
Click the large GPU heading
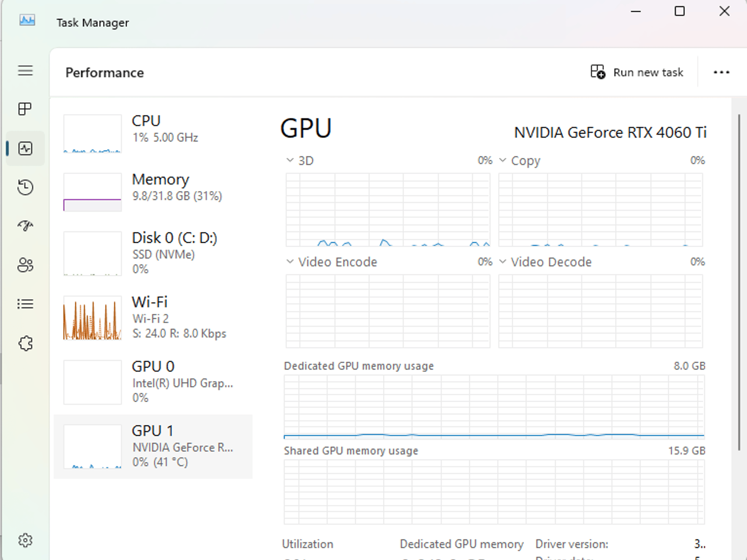point(306,128)
